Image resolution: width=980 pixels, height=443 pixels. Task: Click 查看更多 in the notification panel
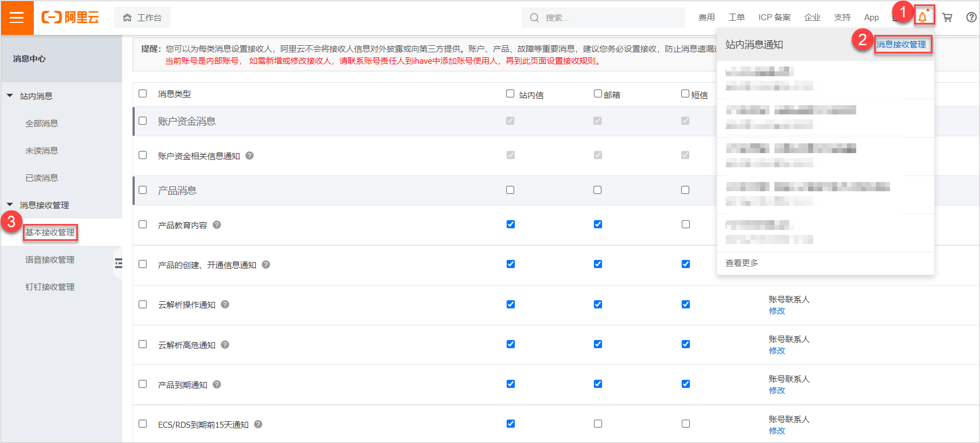click(742, 263)
